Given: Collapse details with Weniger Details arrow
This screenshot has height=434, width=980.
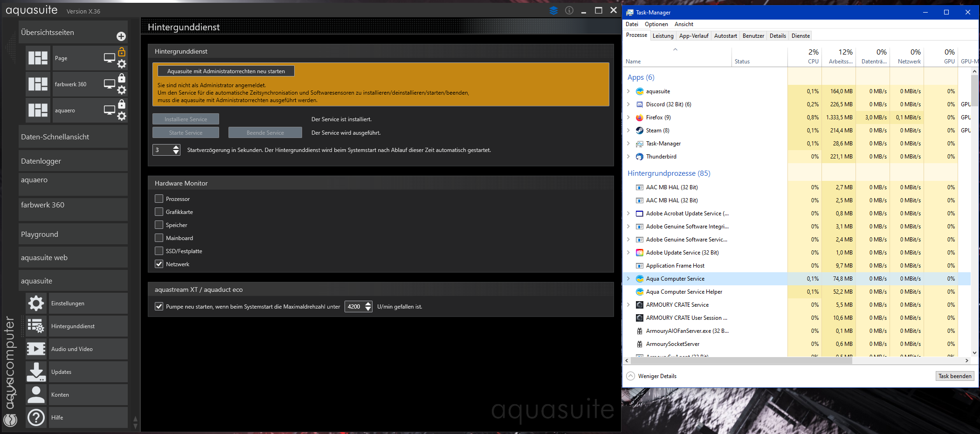Looking at the screenshot, I should [x=631, y=376].
